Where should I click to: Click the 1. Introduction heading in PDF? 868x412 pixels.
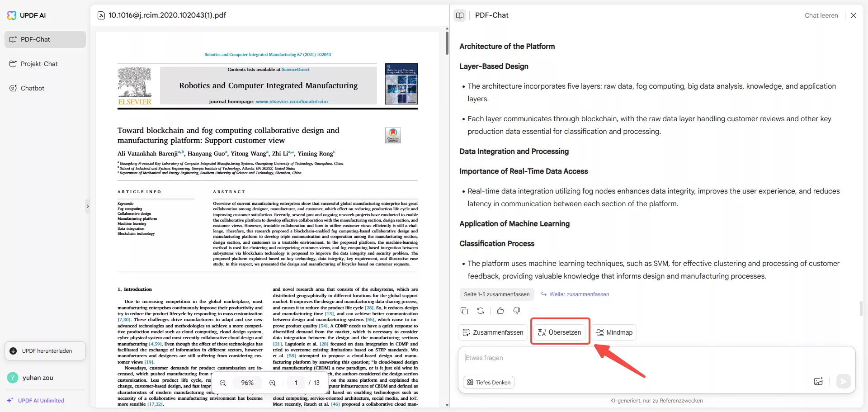135,289
